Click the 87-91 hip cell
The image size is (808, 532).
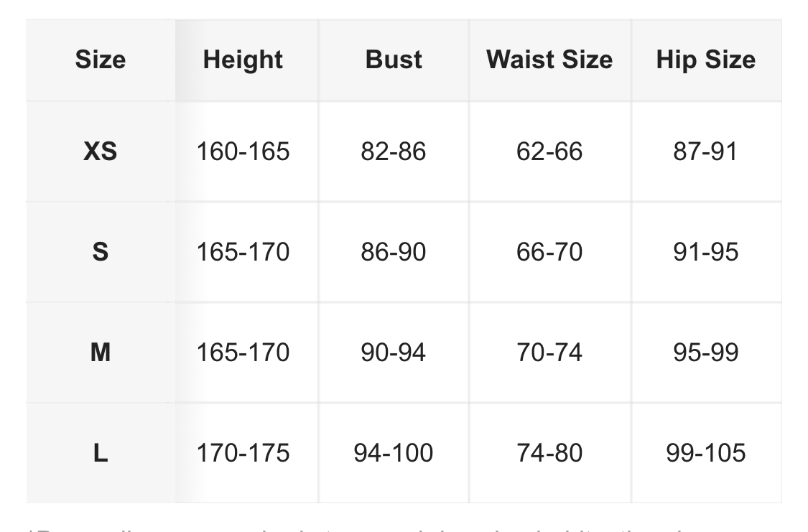705,151
